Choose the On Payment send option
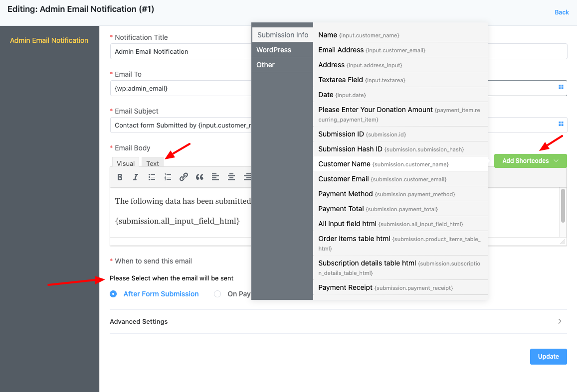The image size is (577, 392). [217, 294]
